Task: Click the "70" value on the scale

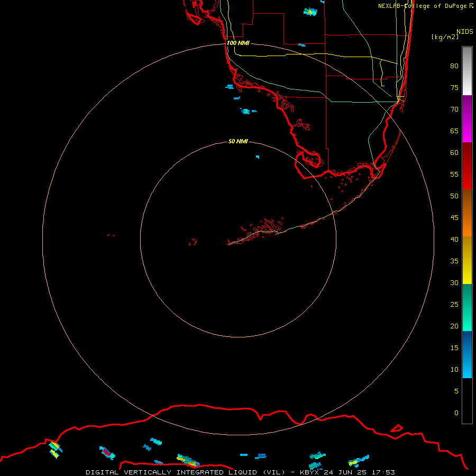Action: [454, 109]
